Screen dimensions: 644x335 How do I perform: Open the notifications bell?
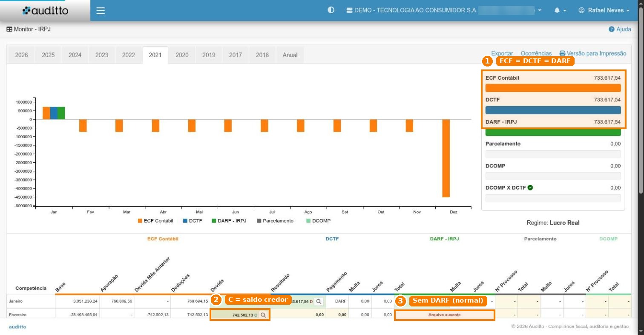click(557, 10)
